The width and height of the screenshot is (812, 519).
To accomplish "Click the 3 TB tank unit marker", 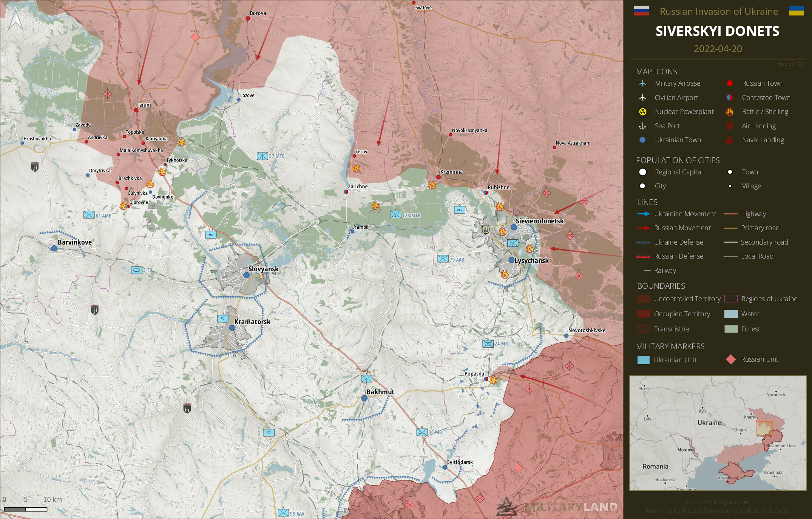I will [137, 270].
